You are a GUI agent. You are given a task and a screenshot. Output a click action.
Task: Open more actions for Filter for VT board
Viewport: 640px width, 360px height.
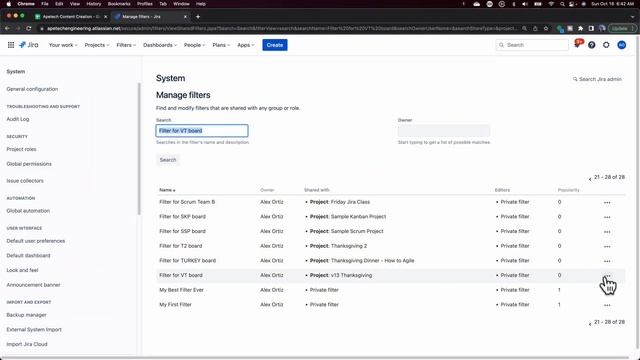pos(607,276)
